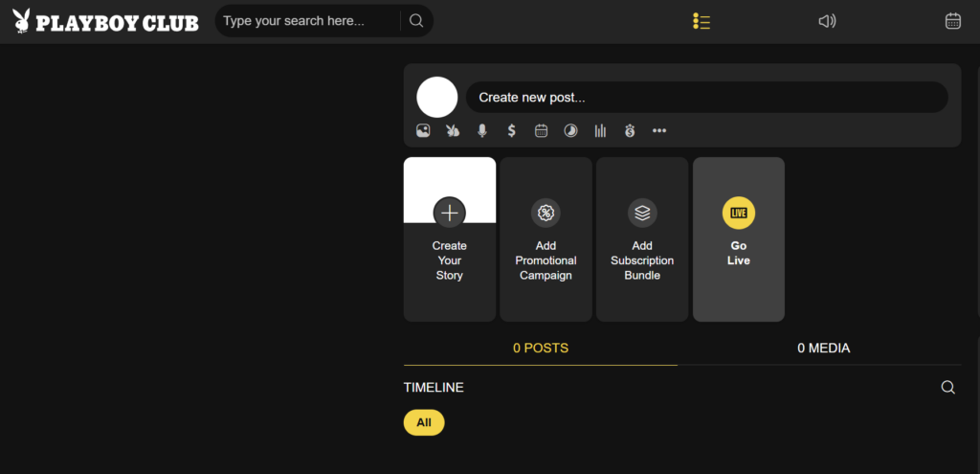Viewport: 980px width, 474px height.
Task: Click the subscription bundle layers icon
Action: (642, 213)
